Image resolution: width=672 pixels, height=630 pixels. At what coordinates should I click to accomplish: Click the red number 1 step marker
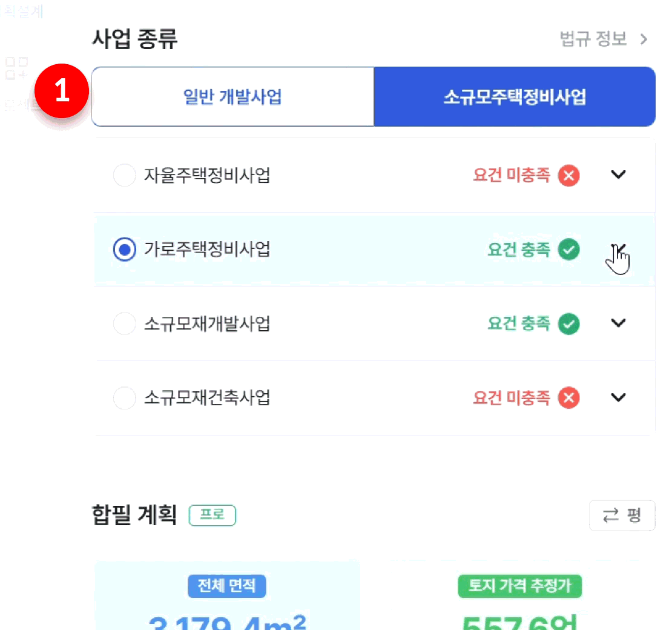point(62,91)
